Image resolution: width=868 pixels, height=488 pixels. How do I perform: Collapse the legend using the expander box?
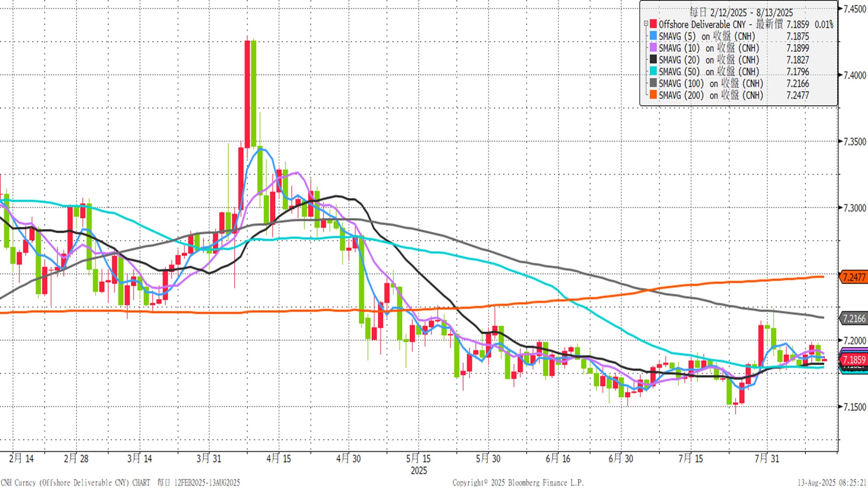tap(646, 24)
